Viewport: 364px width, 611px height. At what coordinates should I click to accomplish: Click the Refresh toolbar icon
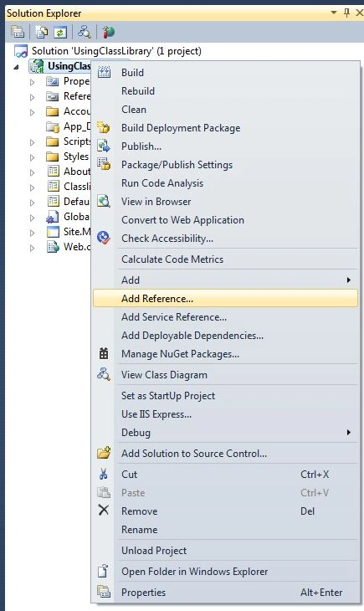click(x=60, y=32)
